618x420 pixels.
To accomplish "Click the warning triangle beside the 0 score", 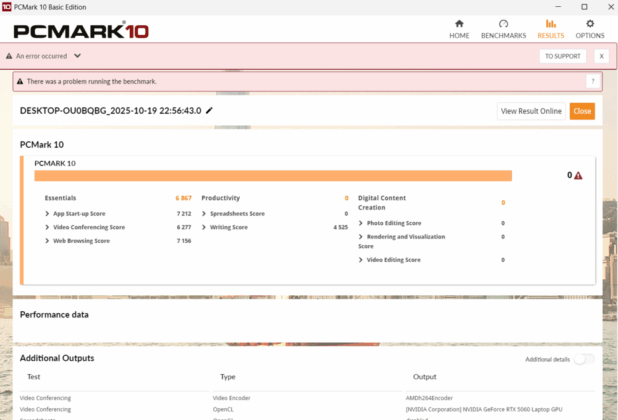I will 578,175.
